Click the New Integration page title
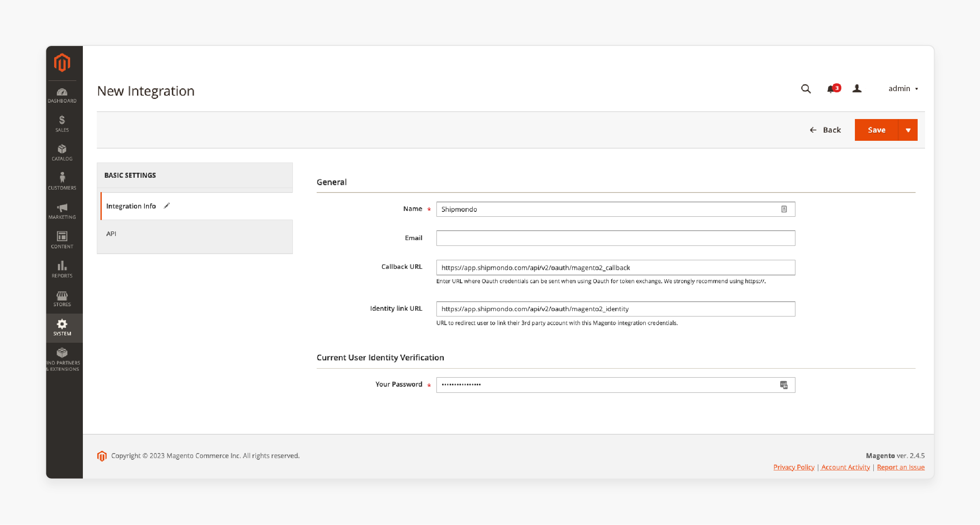The width and height of the screenshot is (980, 525). click(146, 91)
